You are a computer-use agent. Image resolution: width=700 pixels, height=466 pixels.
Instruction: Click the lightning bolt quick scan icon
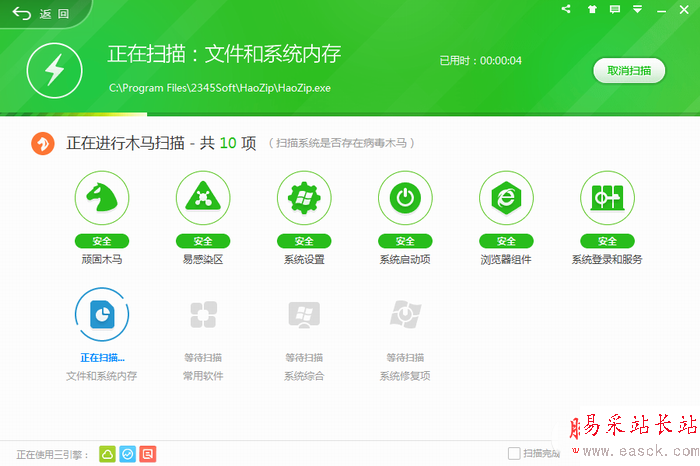(54, 71)
